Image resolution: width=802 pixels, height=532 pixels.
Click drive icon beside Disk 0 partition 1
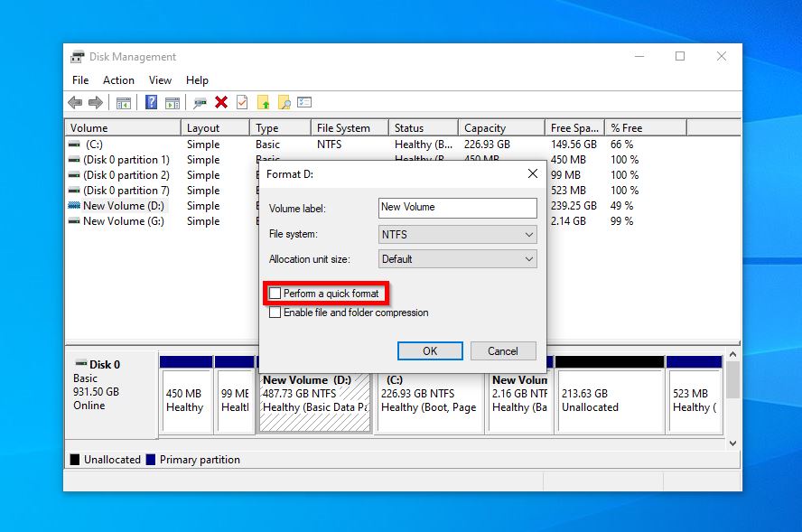pos(74,160)
